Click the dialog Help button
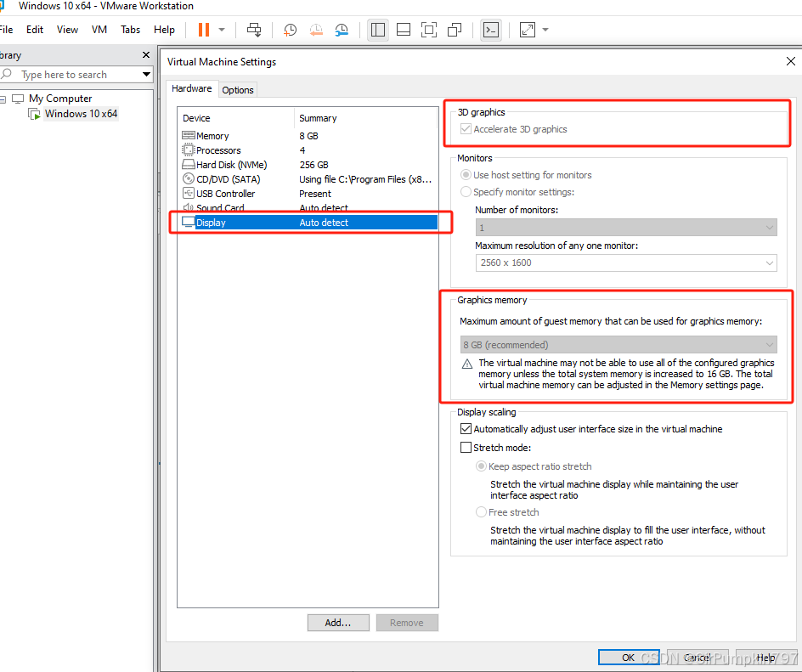802x672 pixels. [765, 658]
